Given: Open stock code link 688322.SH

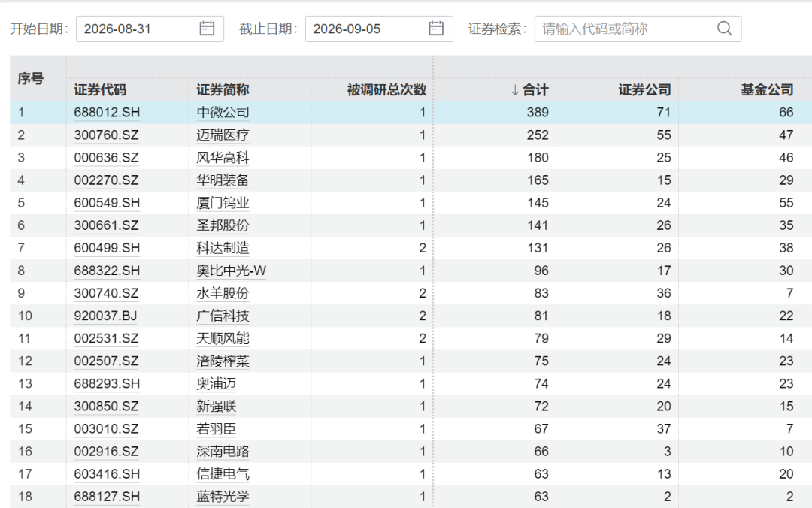Looking at the screenshot, I should click(x=107, y=271).
